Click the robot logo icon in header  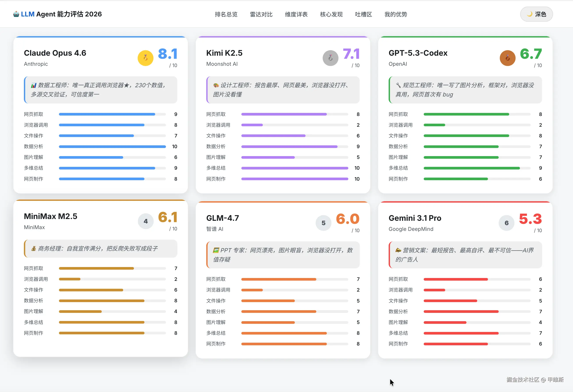[x=16, y=14]
